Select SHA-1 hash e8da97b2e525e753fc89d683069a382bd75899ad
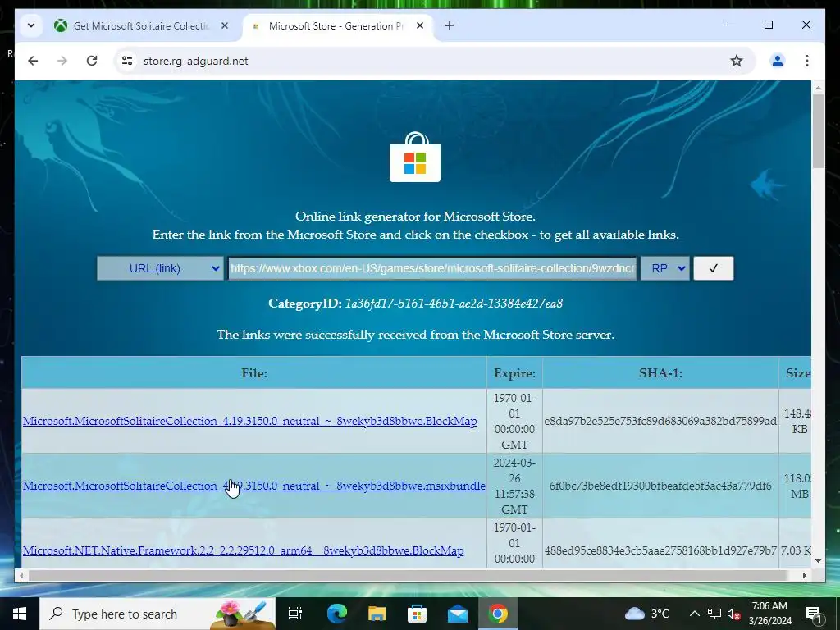The height and width of the screenshot is (630, 840). (x=660, y=421)
